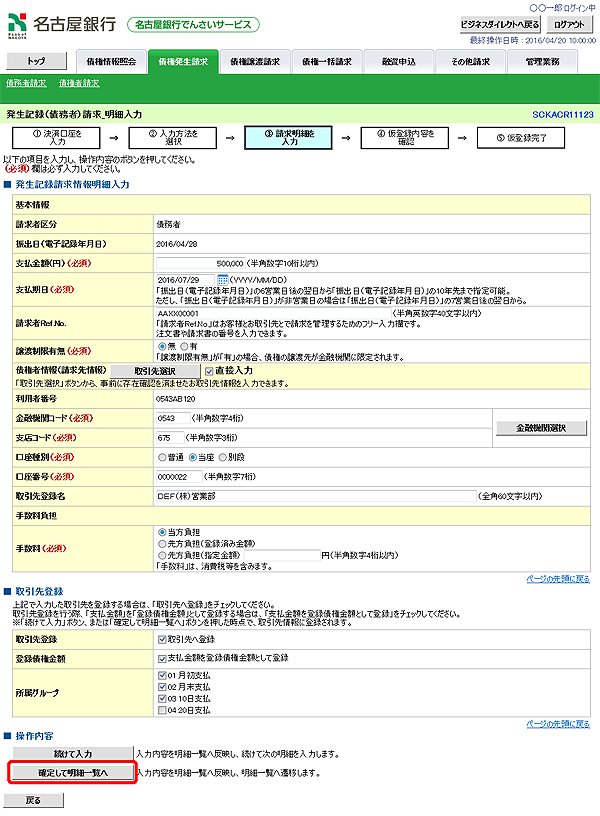Click ログアウト button
Image resolution: width=600 pixels, height=816 pixels.
[x=569, y=24]
